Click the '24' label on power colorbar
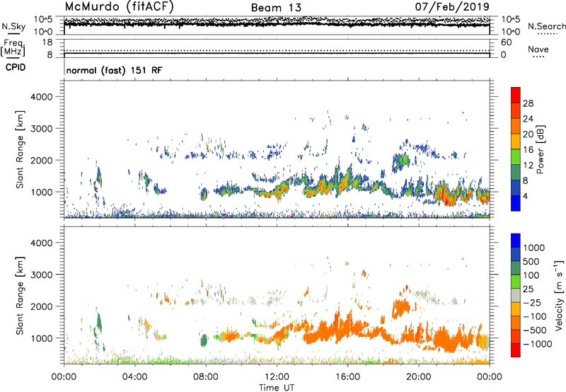 point(528,119)
